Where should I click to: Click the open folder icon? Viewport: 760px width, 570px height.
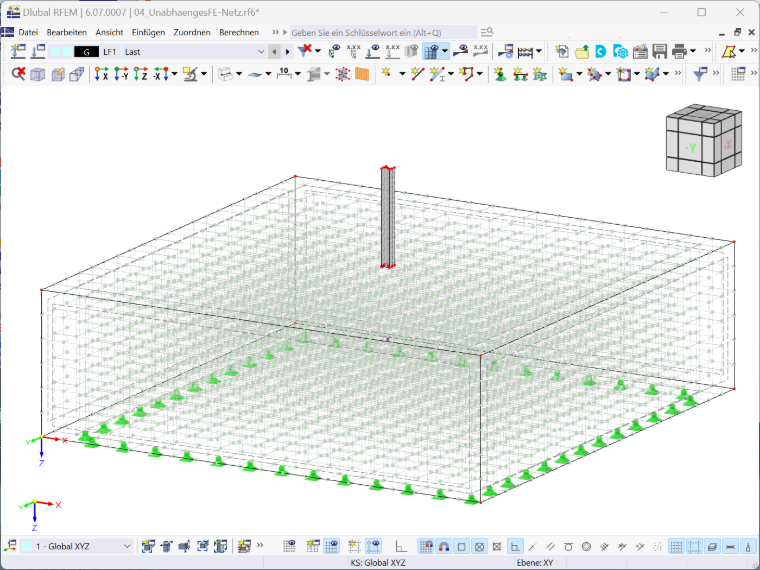tap(582, 51)
